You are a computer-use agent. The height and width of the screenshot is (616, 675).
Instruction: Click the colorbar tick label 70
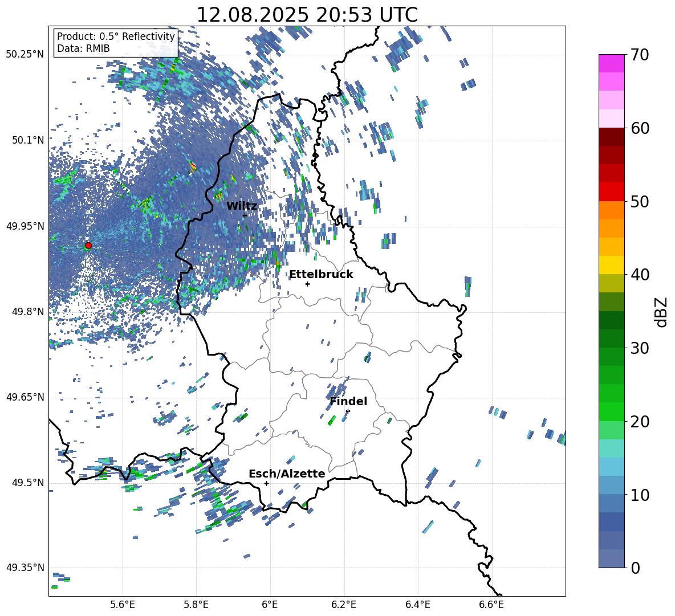click(x=640, y=55)
